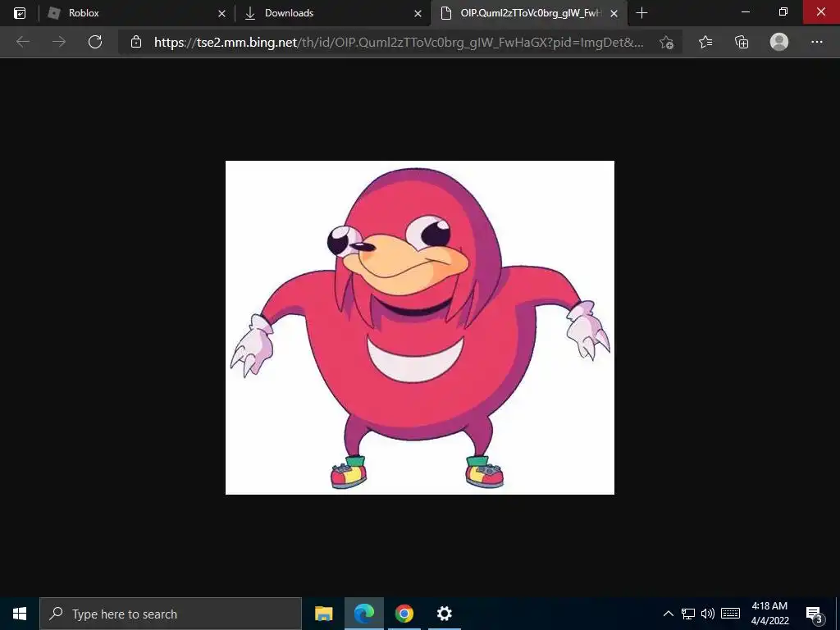
Task: Minimize the browser window
Action: (x=745, y=11)
